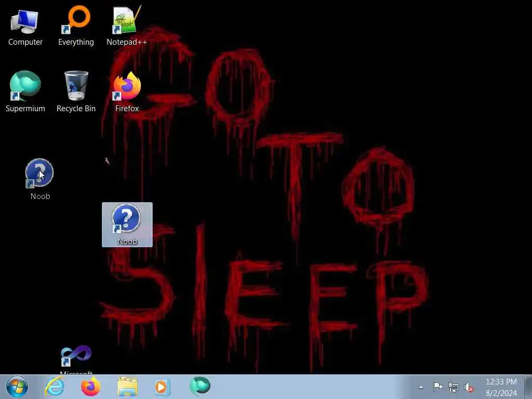Image resolution: width=532 pixels, height=399 pixels.
Task: Open the Action Center flag icon
Action: (437, 387)
